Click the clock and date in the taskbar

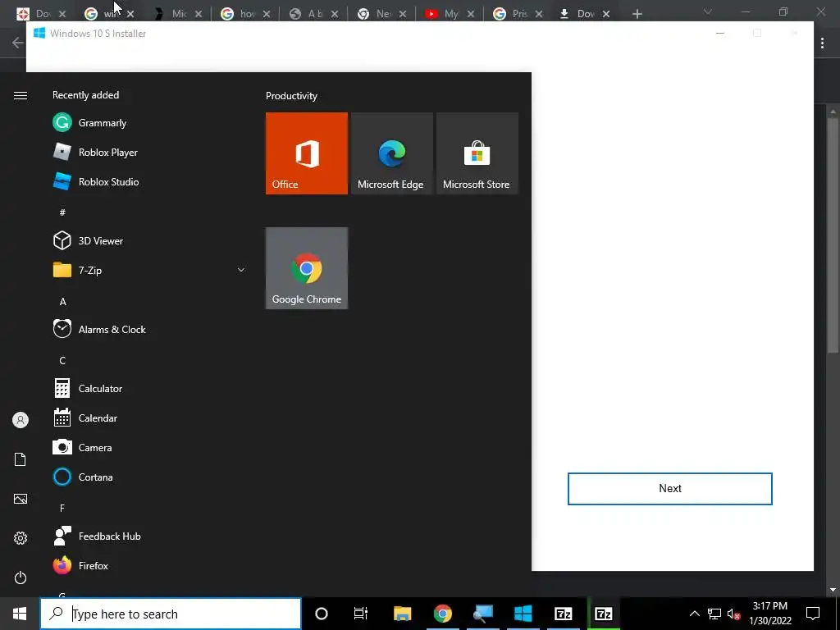click(x=769, y=614)
